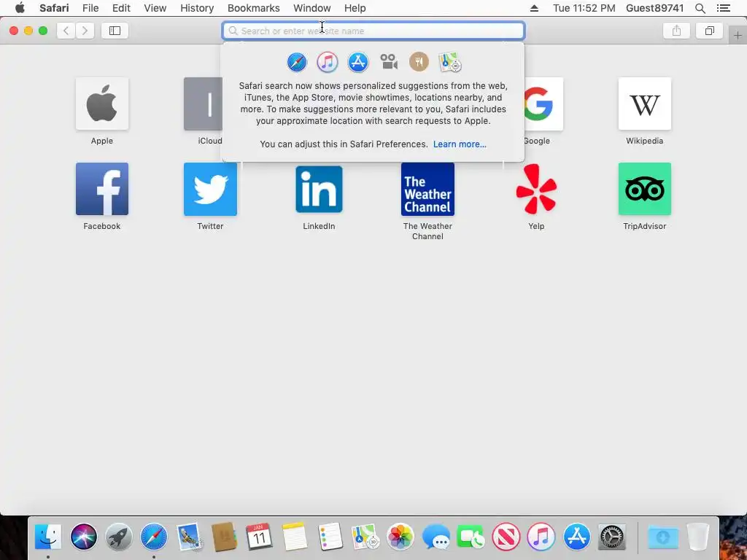The height and width of the screenshot is (560, 747).
Task: Show tab overview button
Action: click(709, 31)
